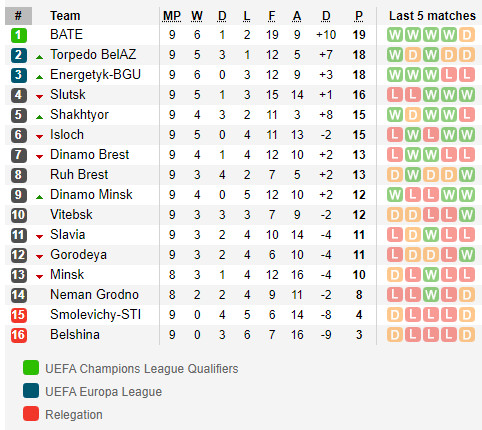Click the green UEFA Champions League legend swatch
The height and width of the screenshot is (430, 482).
pos(31,368)
